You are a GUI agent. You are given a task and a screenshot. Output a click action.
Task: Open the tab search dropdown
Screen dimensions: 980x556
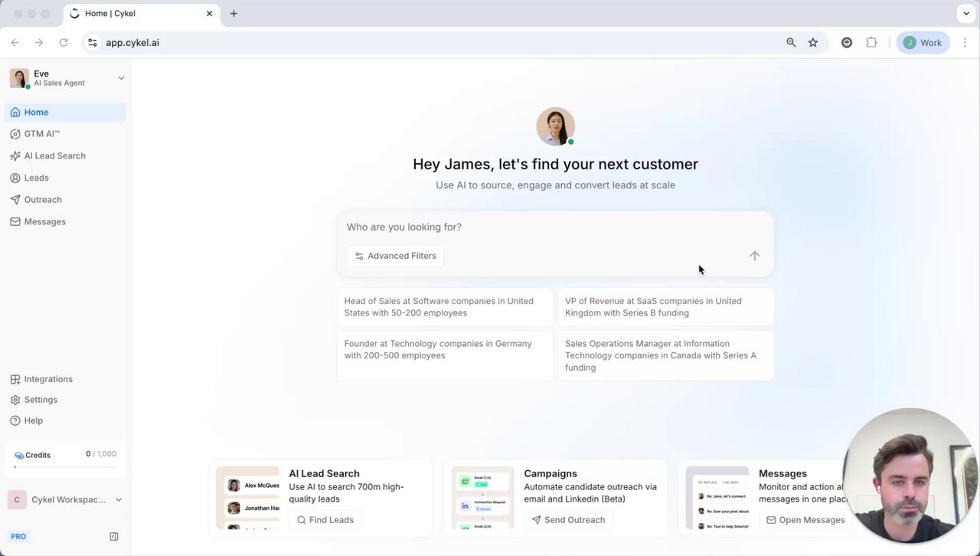click(x=966, y=14)
